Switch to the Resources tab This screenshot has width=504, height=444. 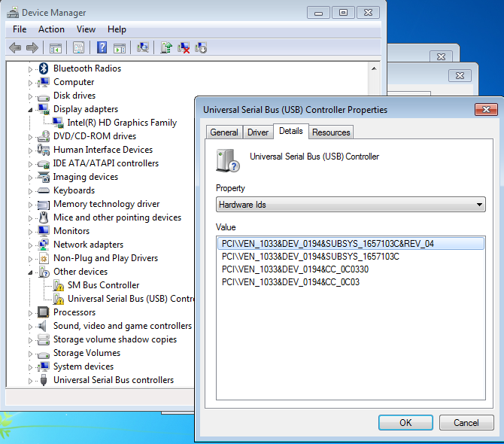click(331, 132)
